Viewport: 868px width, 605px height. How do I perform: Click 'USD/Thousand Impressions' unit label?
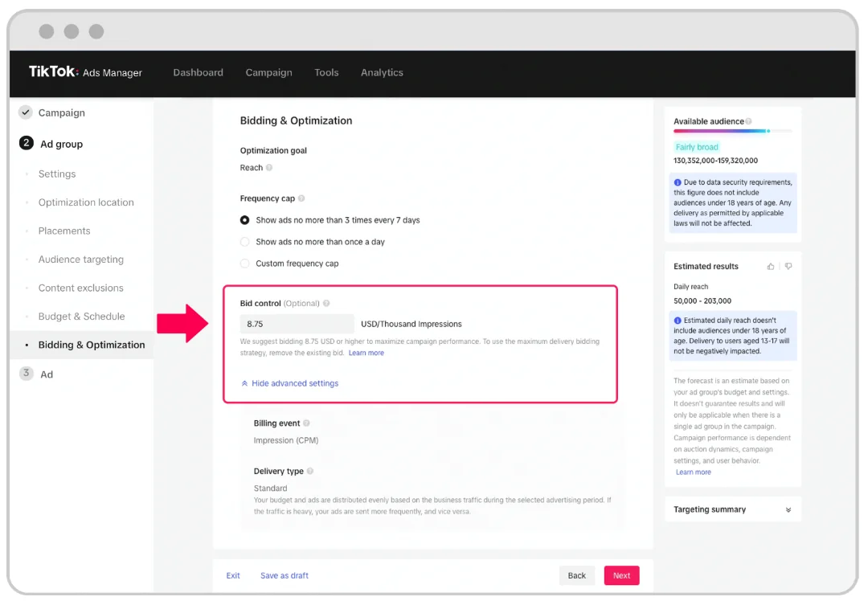(x=411, y=324)
